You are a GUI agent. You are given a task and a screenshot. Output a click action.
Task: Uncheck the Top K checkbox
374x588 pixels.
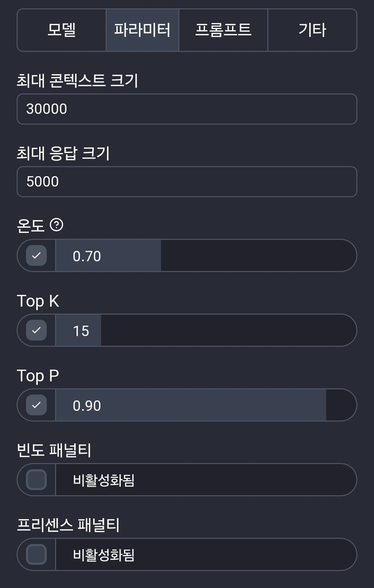pos(36,330)
